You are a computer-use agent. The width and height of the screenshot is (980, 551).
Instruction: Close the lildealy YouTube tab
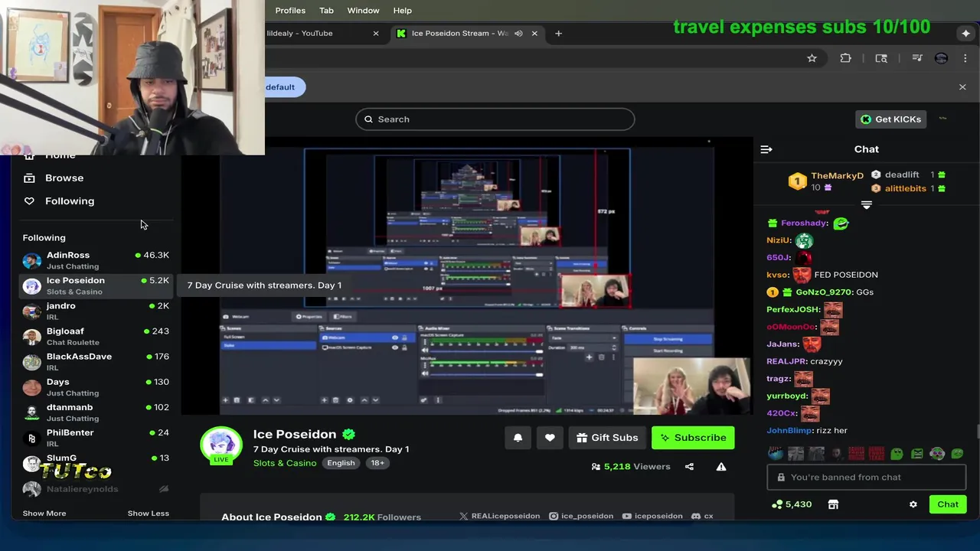[376, 33]
